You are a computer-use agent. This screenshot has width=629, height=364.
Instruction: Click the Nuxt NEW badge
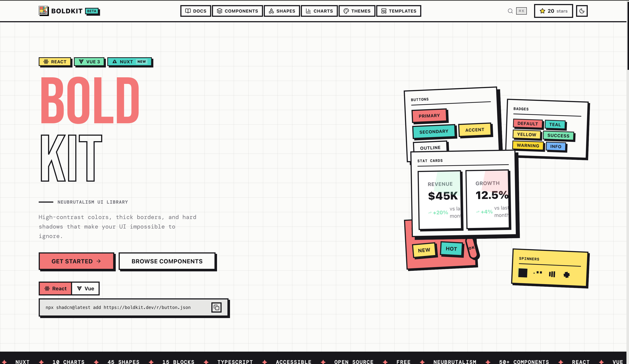(129, 62)
